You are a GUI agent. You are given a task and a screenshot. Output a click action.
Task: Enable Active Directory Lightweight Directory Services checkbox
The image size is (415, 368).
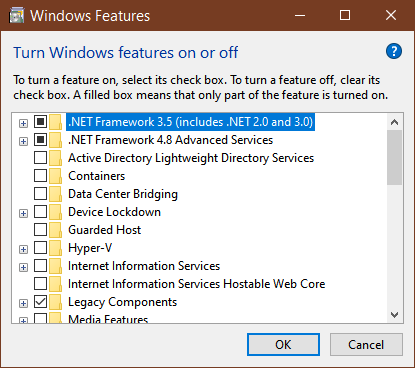pos(40,158)
